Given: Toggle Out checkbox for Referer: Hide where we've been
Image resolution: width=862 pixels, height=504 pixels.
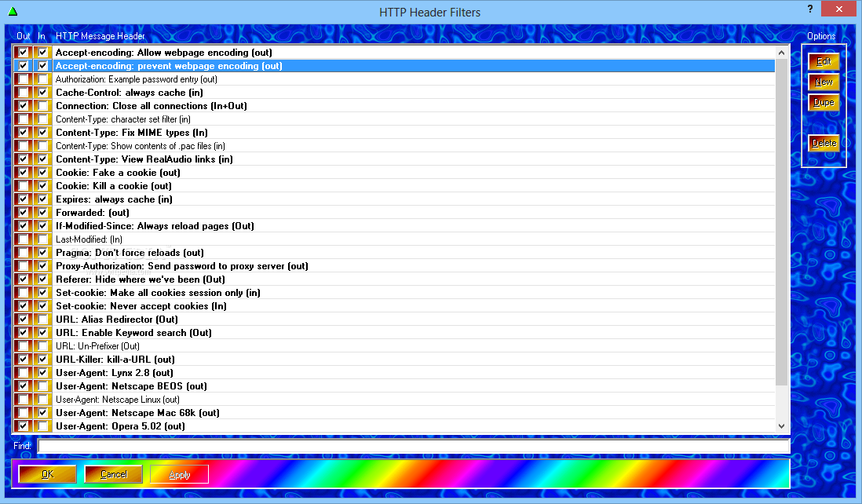Looking at the screenshot, I should pyautogui.click(x=23, y=279).
